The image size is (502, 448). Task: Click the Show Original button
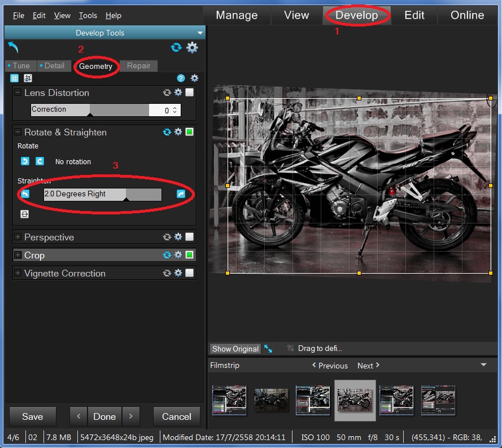coord(235,349)
